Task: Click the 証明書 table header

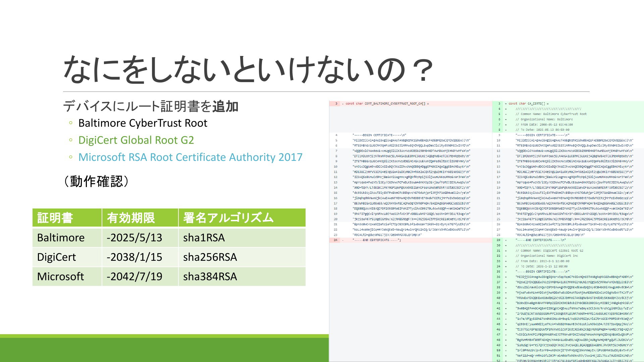Action: pyautogui.click(x=67, y=218)
